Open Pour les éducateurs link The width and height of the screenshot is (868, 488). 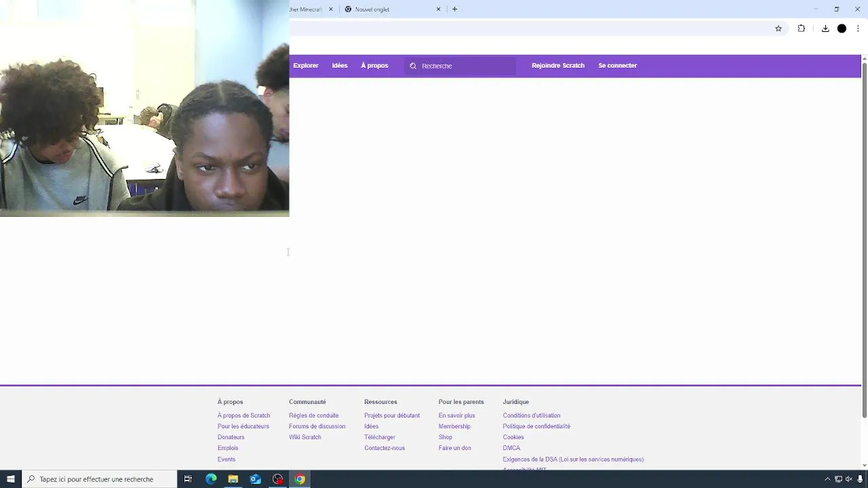[243, 426]
